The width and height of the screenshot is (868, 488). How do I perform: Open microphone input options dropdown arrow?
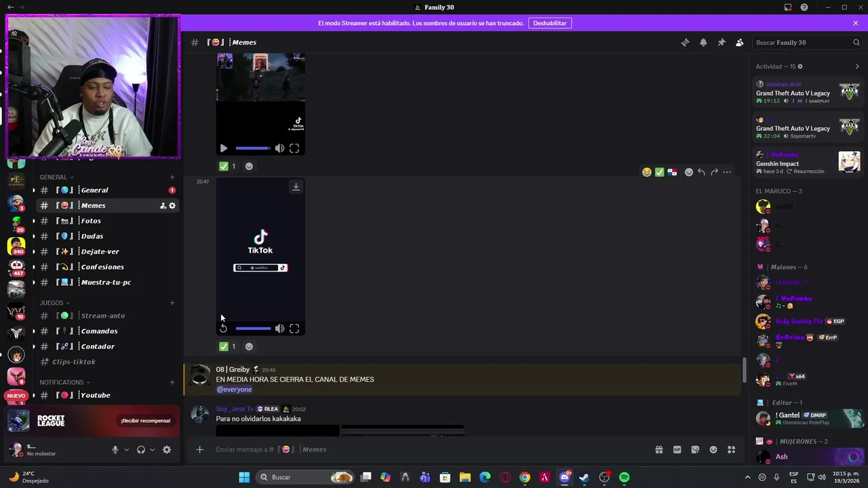(126, 449)
